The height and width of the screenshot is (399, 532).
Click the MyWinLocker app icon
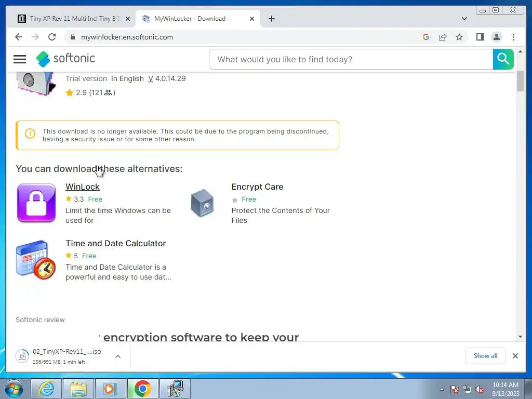point(36,84)
